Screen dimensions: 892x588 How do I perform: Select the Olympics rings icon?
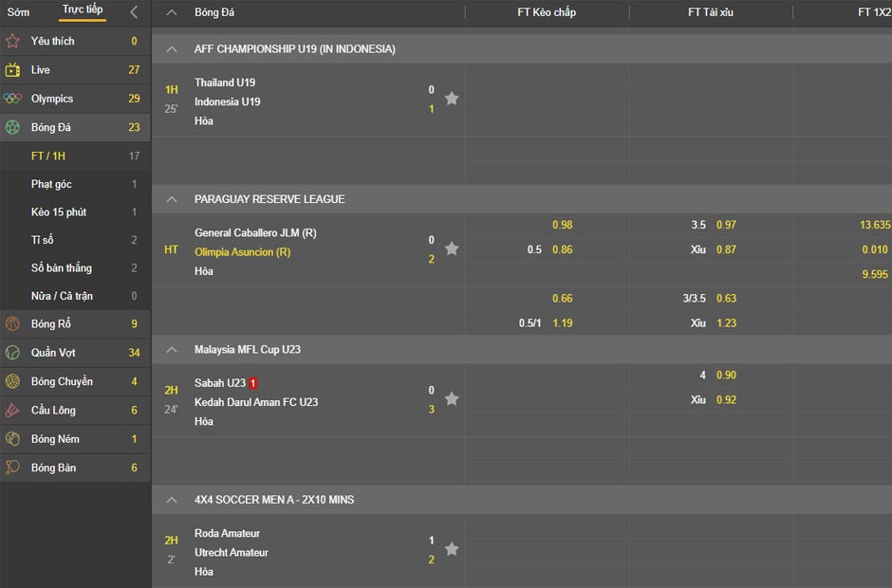click(13, 99)
